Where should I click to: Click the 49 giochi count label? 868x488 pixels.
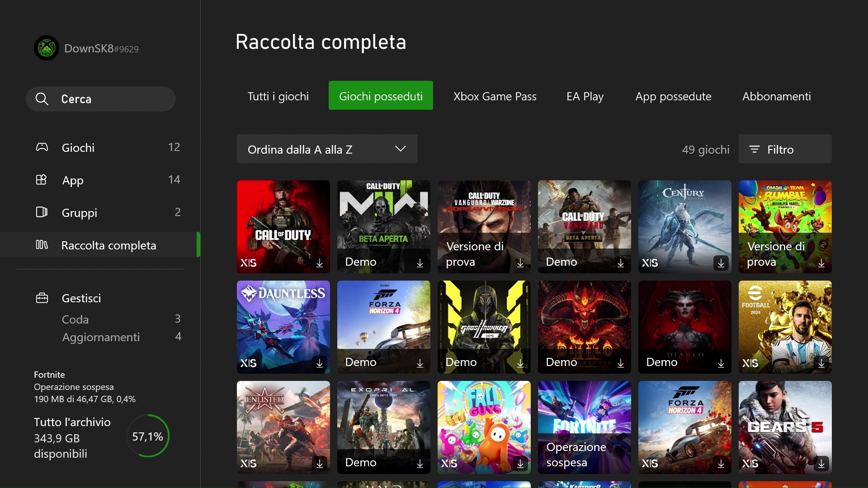click(706, 150)
